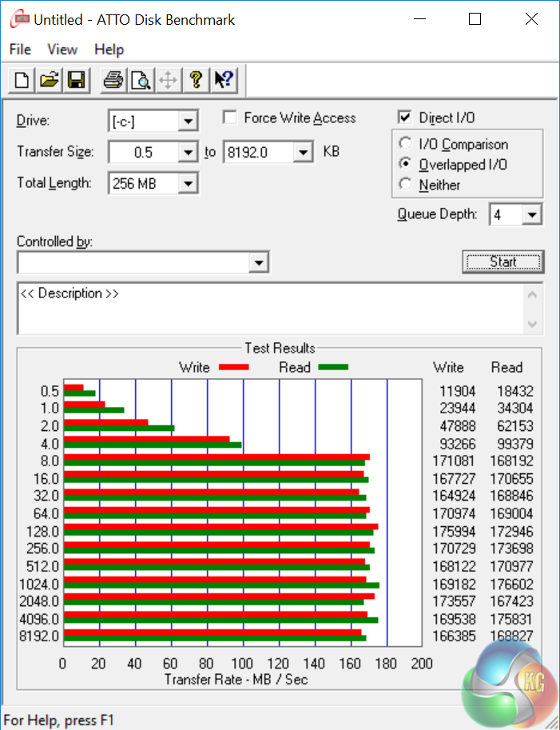560x730 pixels.
Task: Click the Description scrollbar down arrow
Action: tap(533, 324)
